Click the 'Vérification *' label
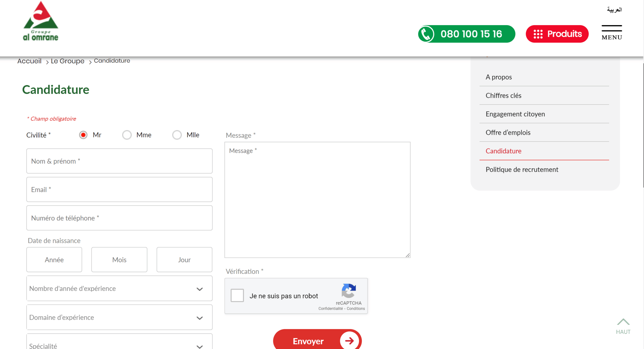 pos(244,271)
